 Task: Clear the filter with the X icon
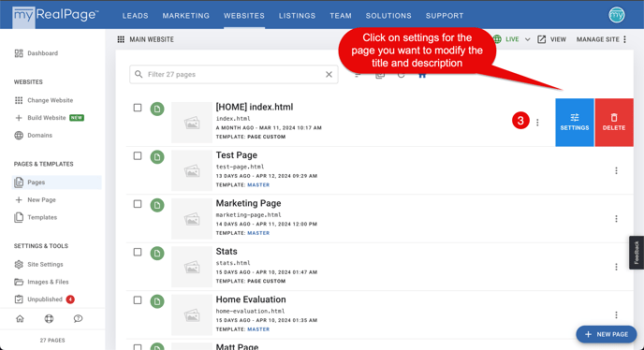(x=329, y=74)
